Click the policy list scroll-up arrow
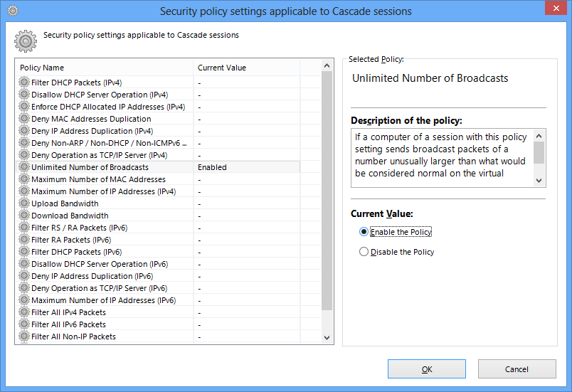Screen dimensions: 572x392 coord(327,65)
